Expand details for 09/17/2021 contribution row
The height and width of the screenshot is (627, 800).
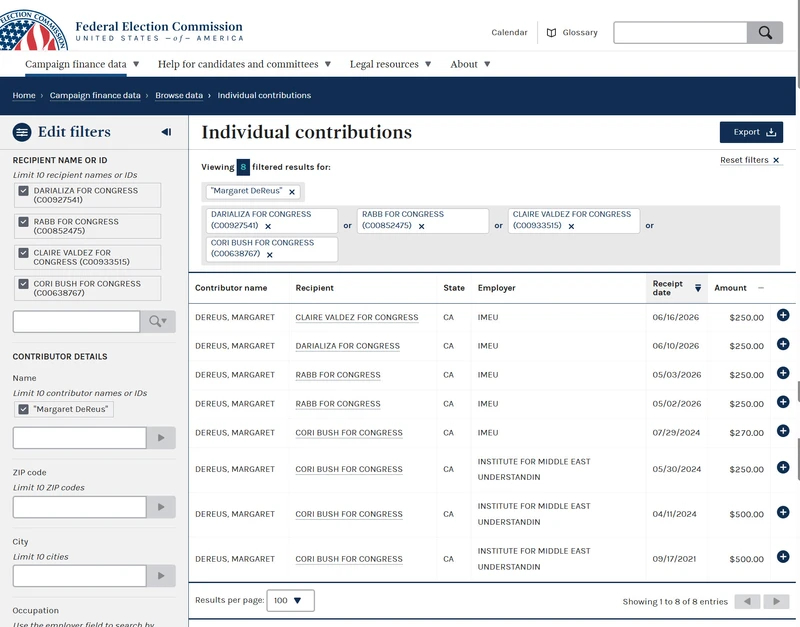[x=783, y=557]
